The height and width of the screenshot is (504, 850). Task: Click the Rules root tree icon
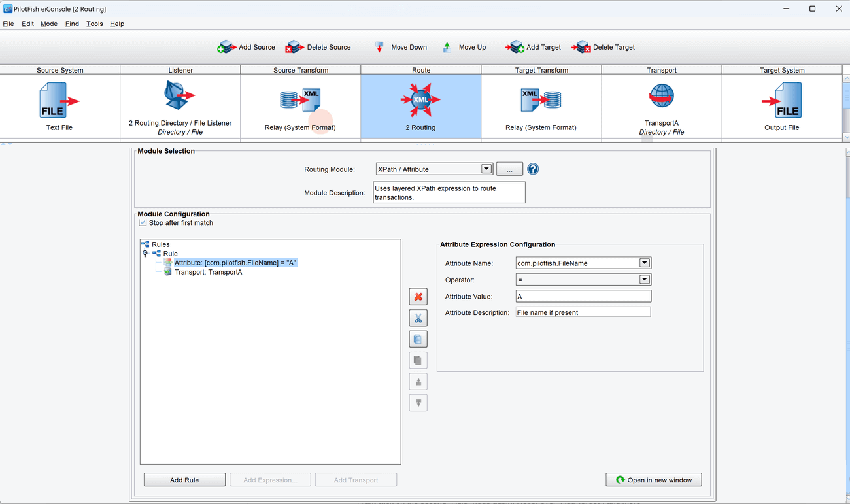(x=145, y=244)
